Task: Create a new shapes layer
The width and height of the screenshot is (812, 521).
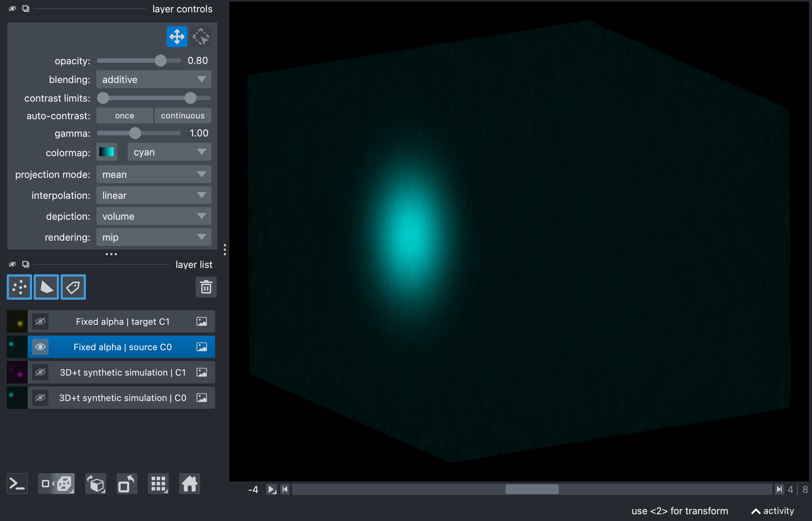Action: tap(46, 287)
